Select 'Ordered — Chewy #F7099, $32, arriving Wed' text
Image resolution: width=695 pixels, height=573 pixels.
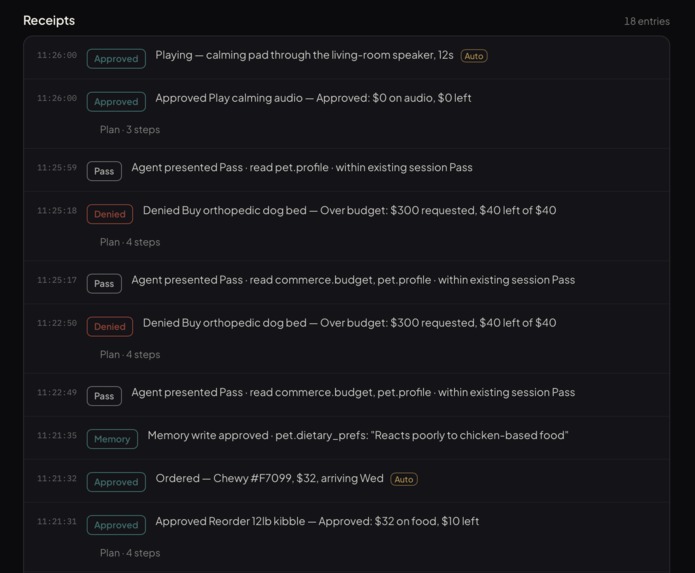(x=269, y=479)
